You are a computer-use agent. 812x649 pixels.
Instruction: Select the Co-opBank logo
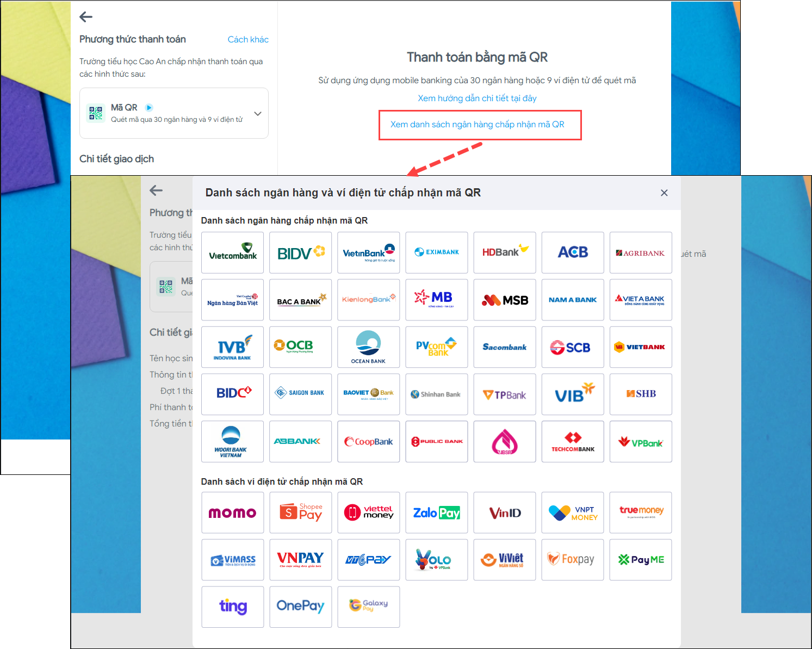[x=369, y=441]
